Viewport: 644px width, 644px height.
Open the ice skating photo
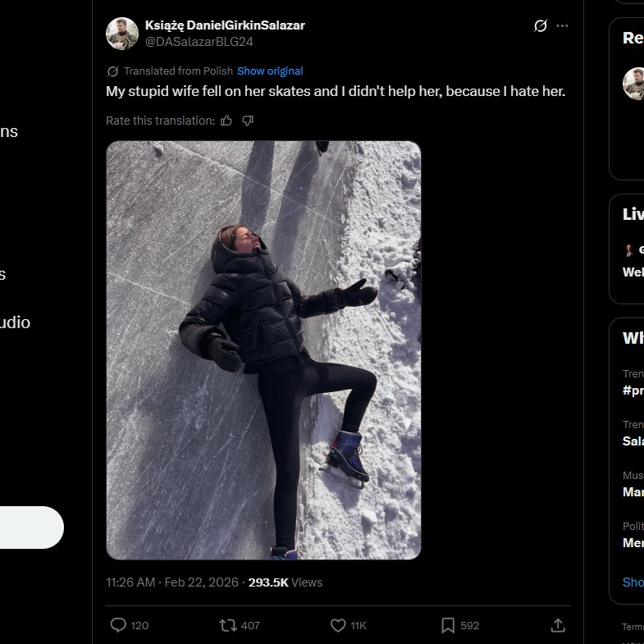click(263, 350)
